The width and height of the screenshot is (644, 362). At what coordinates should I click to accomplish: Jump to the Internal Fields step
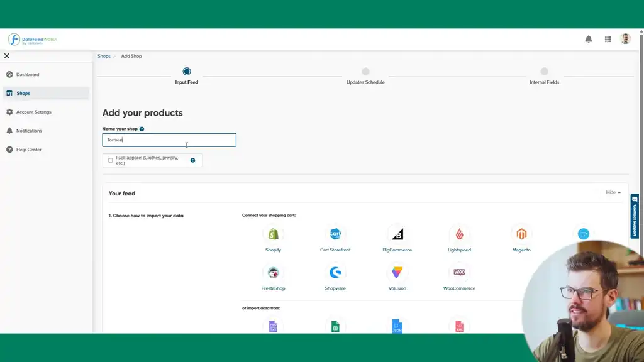[x=544, y=72]
